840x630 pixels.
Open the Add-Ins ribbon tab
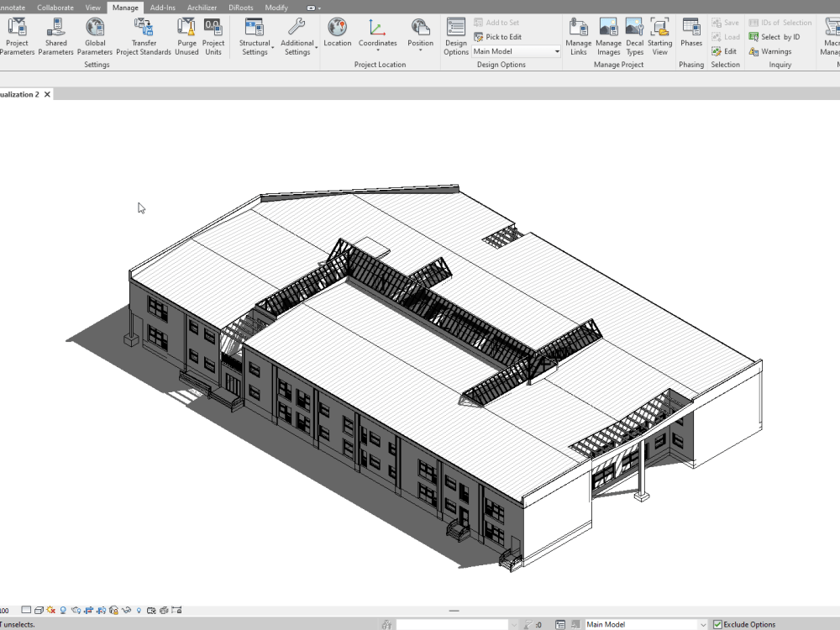click(x=161, y=7)
